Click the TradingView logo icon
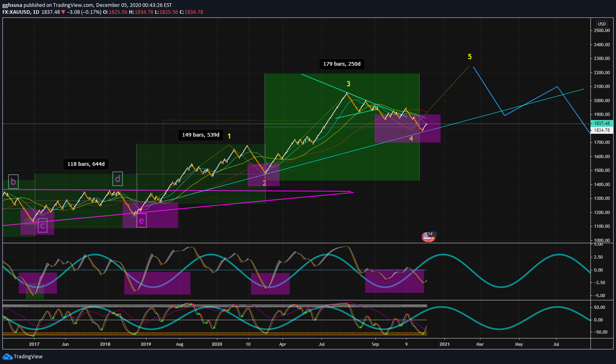The image size is (616, 364). tap(7, 357)
